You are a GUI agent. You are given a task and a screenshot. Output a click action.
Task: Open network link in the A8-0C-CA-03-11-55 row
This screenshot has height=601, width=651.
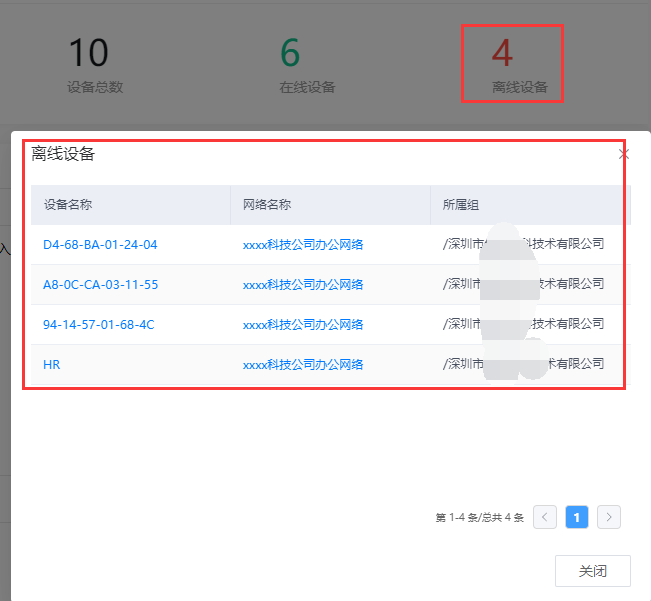(302, 284)
